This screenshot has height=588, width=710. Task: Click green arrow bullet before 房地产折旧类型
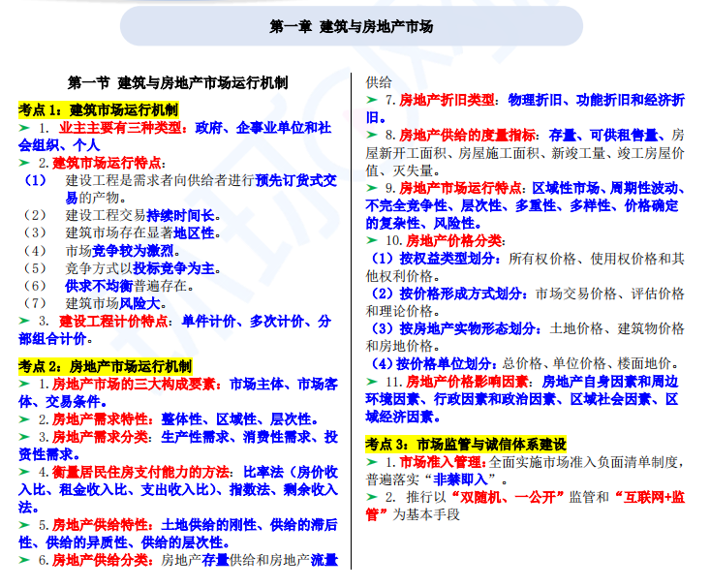pyautogui.click(x=372, y=100)
